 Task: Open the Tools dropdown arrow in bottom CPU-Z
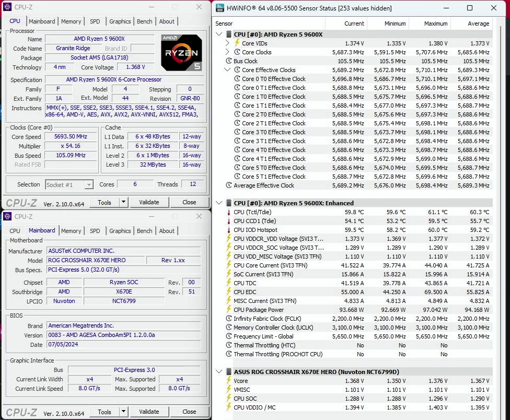(x=124, y=412)
